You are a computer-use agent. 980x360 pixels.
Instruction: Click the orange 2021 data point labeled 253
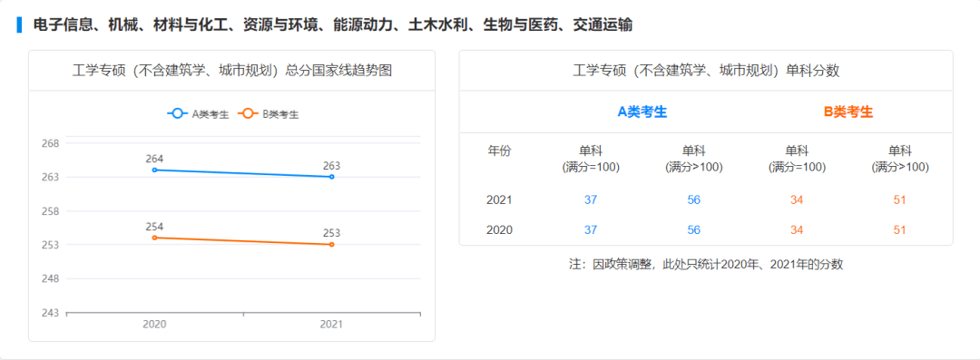pos(331,244)
